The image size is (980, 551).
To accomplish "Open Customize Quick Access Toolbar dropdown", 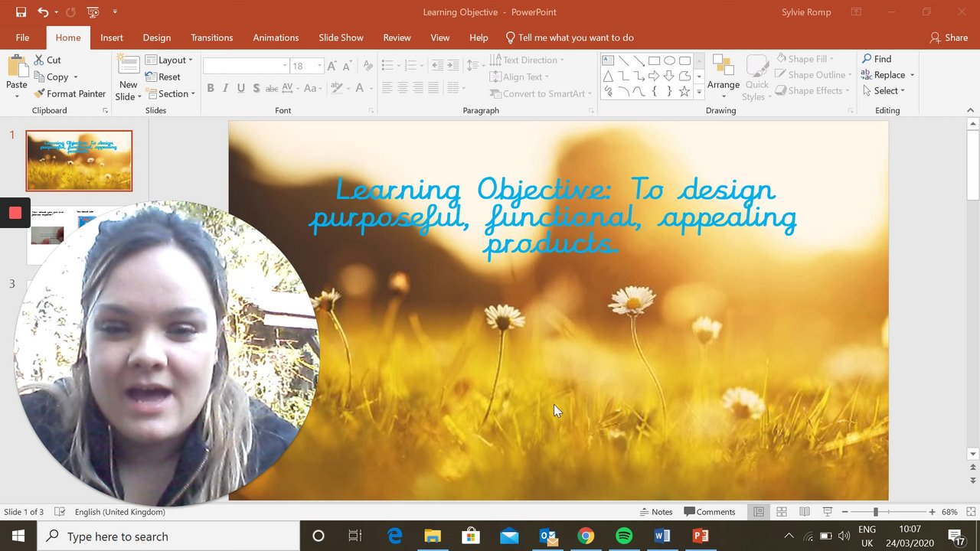I will (x=115, y=12).
